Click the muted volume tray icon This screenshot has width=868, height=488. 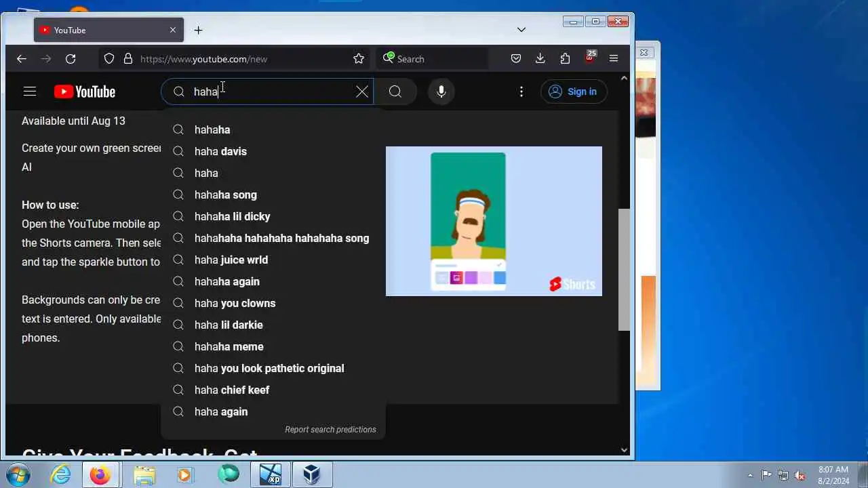pyautogui.click(x=800, y=475)
